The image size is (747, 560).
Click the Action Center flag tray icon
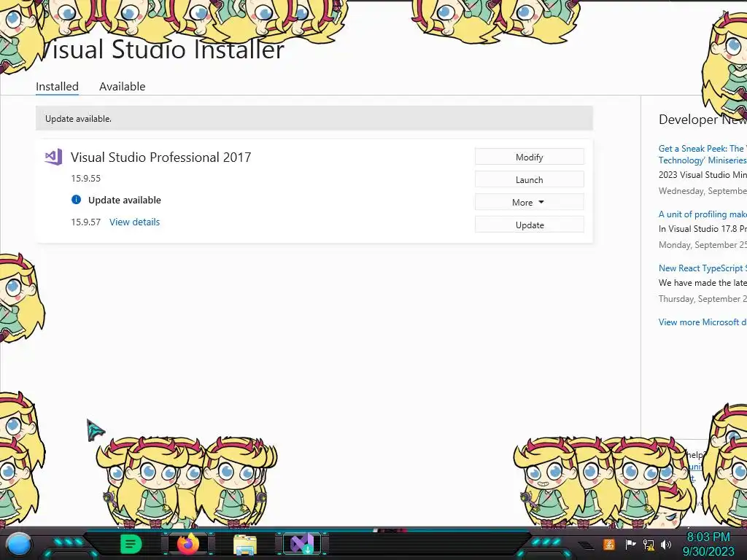click(630, 544)
